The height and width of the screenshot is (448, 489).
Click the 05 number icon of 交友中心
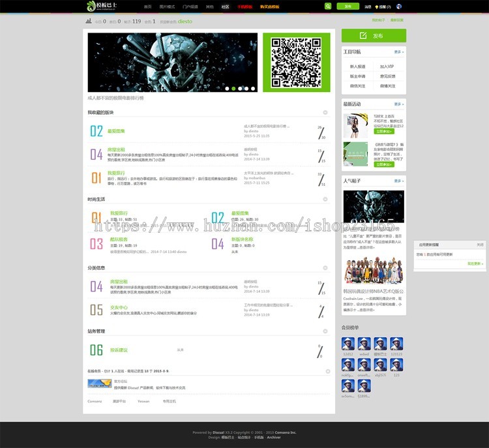click(96, 310)
